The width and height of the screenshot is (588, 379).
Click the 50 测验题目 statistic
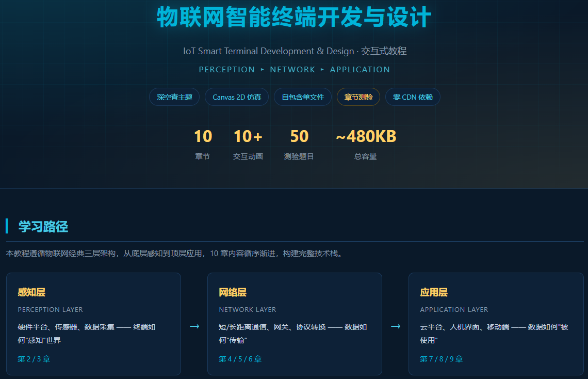pyautogui.click(x=299, y=145)
